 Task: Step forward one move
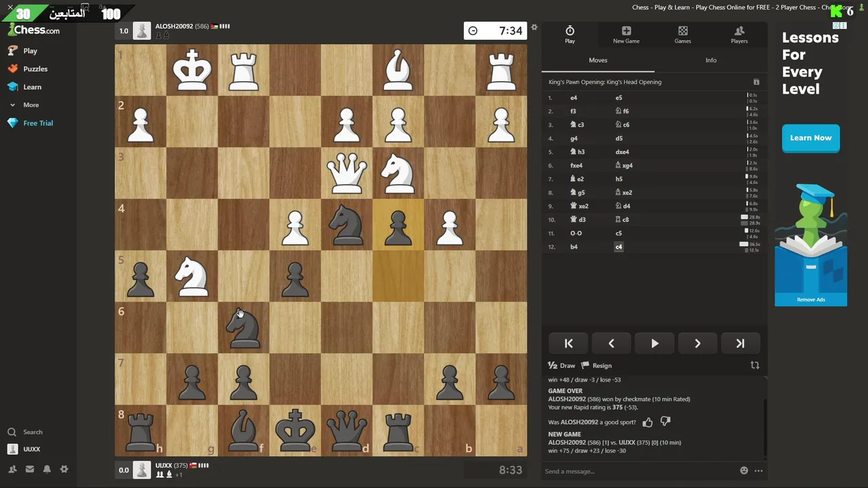[x=697, y=344]
